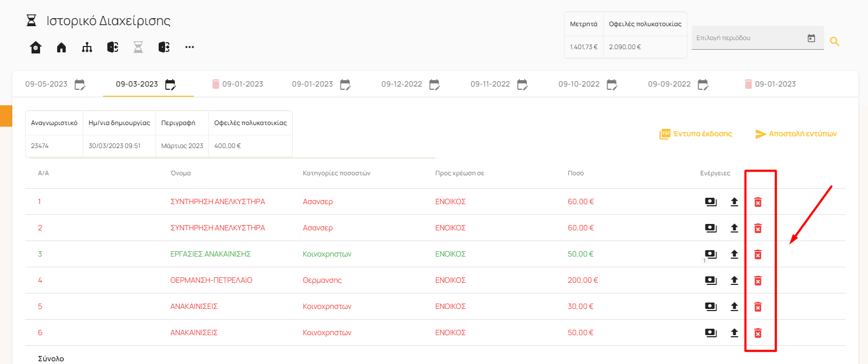Delete row 1 ΣΥΝΤΗΡΗΣΗ ΑΝΕΛΚΥΣΤΗΡΑ expense
This screenshot has height=364, width=868.
[757, 202]
